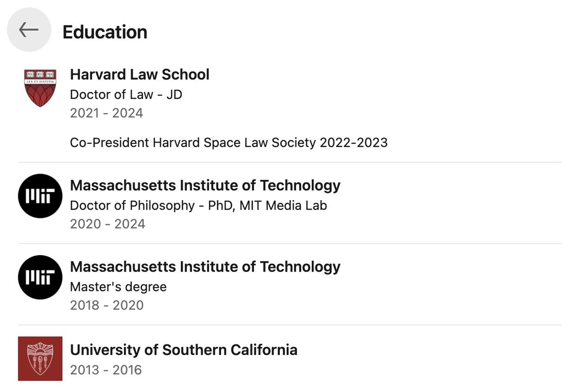
Task: Click the 2020 - 2024 date range
Action: click(x=107, y=224)
